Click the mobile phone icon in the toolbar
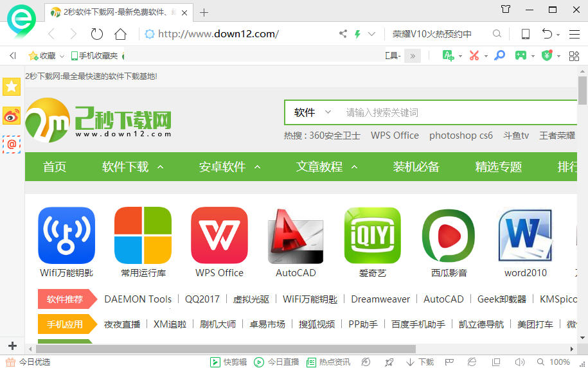This screenshot has width=588, height=368. pyautogui.click(x=526, y=34)
